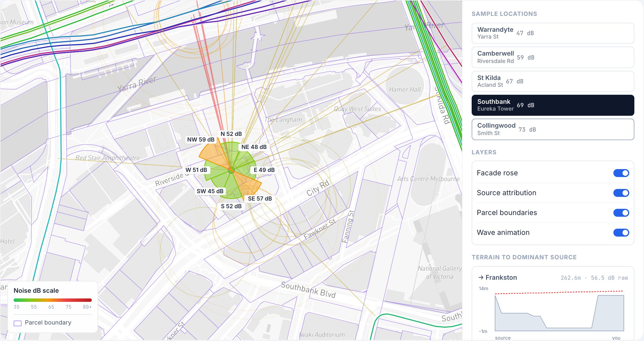
Task: Click the Parcel boundary legend swatch
Action: click(18, 323)
